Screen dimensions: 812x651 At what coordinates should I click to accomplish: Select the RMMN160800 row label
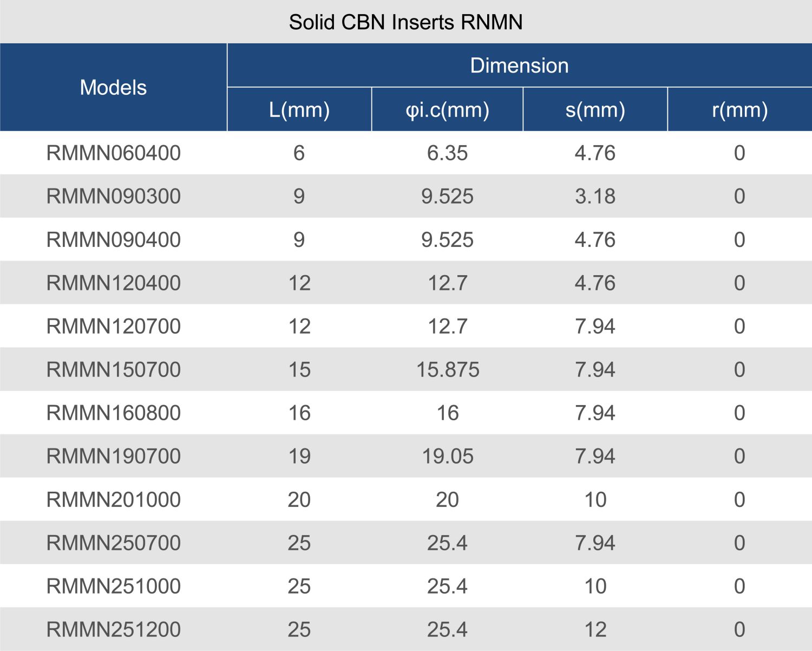[x=114, y=413]
